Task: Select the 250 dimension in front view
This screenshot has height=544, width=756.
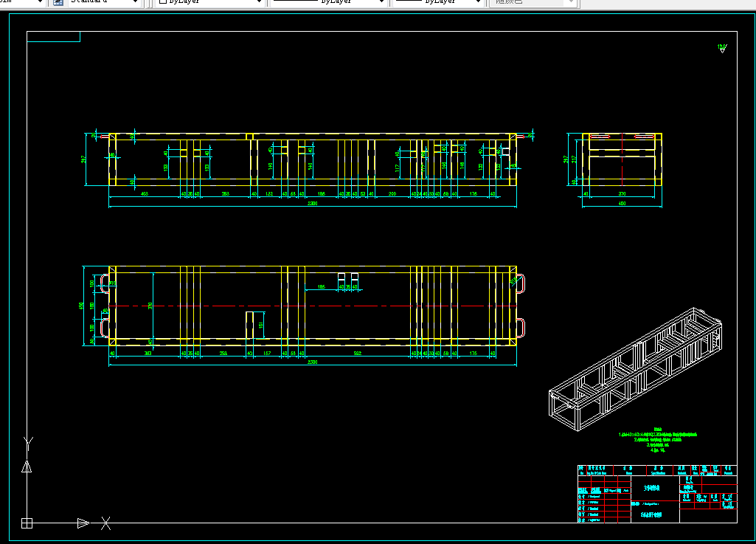Action: tap(392, 194)
